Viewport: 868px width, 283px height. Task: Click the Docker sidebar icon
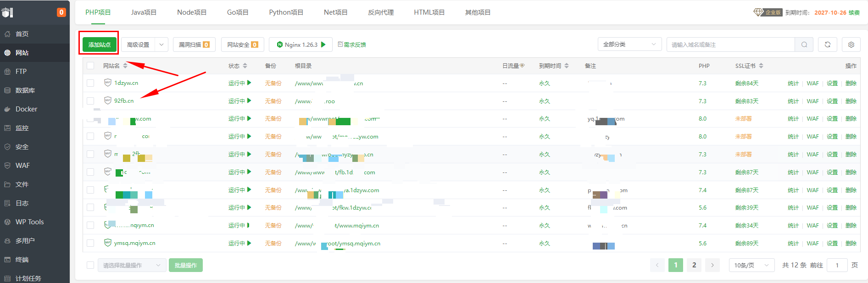click(7, 109)
